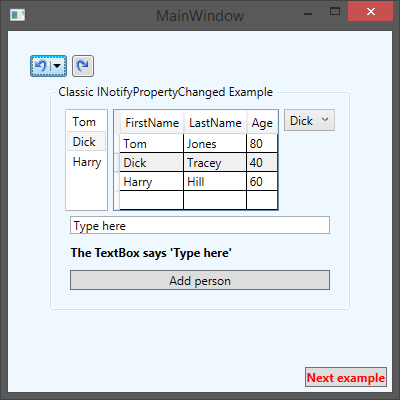
Task: Sort by the Age column header
Action: [262, 123]
